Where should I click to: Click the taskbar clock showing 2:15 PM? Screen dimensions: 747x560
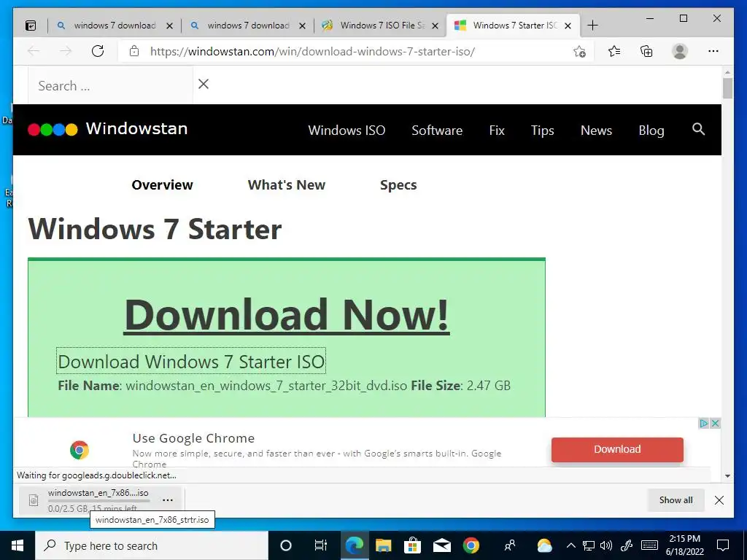[684, 545]
